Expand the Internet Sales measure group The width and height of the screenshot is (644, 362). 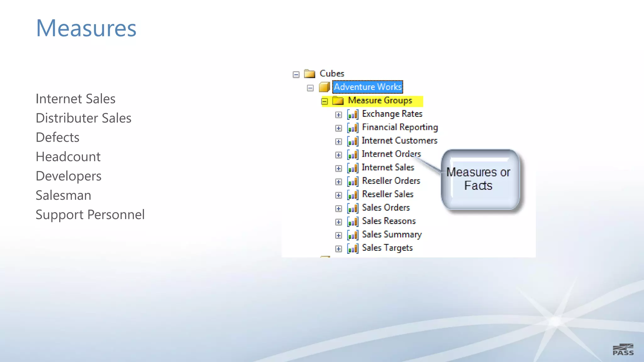338,168
